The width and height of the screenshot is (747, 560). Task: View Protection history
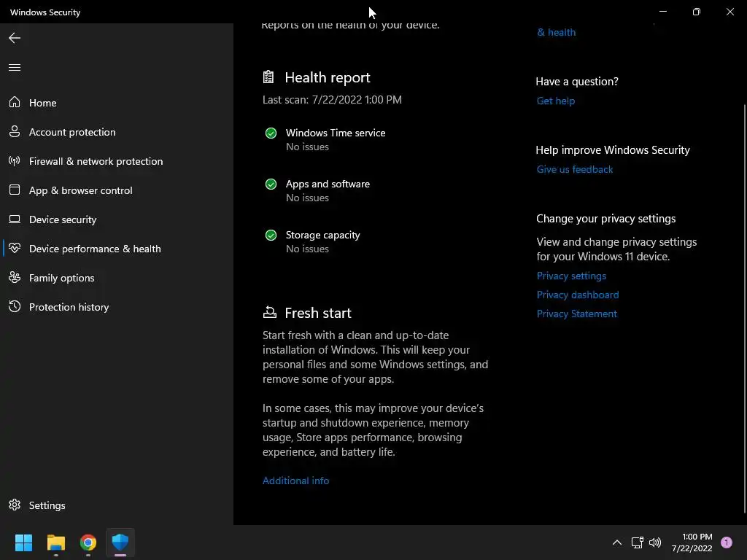coord(117,307)
